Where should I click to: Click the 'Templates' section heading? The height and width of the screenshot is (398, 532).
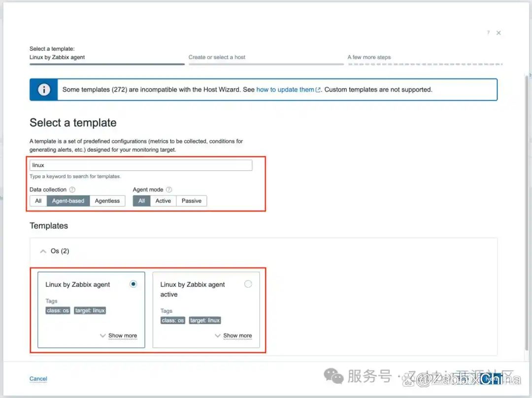click(x=49, y=226)
